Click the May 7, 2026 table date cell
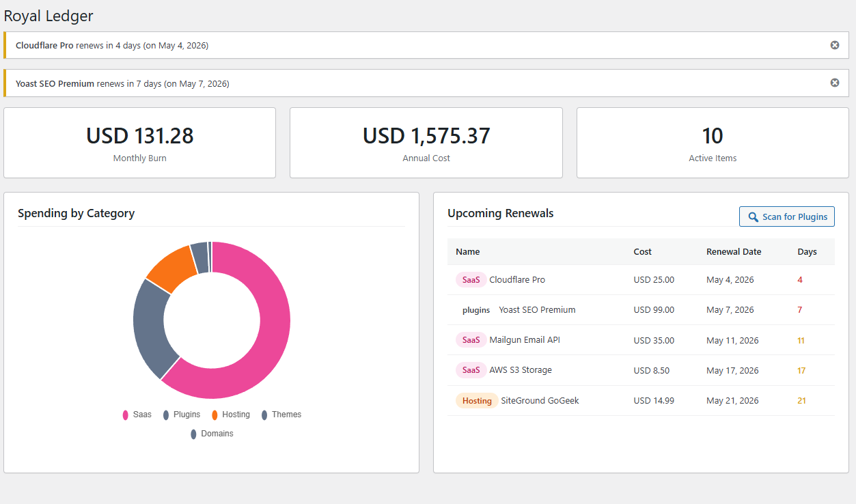856x504 pixels. [730, 310]
